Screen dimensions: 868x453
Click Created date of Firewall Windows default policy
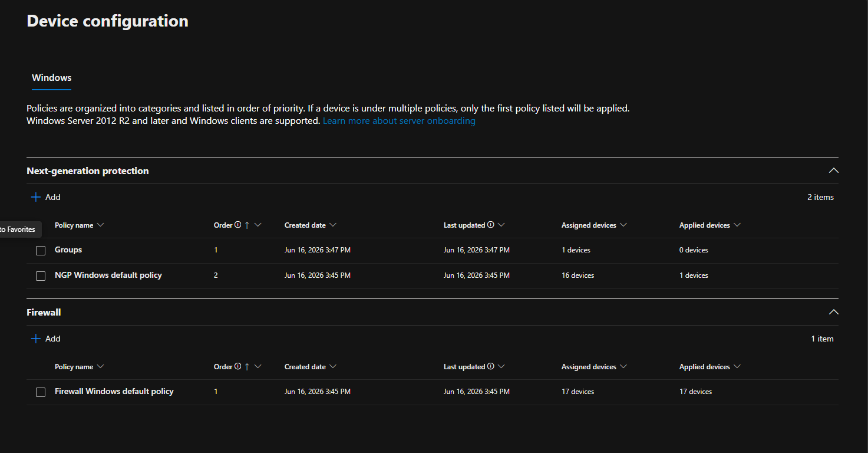pos(318,392)
